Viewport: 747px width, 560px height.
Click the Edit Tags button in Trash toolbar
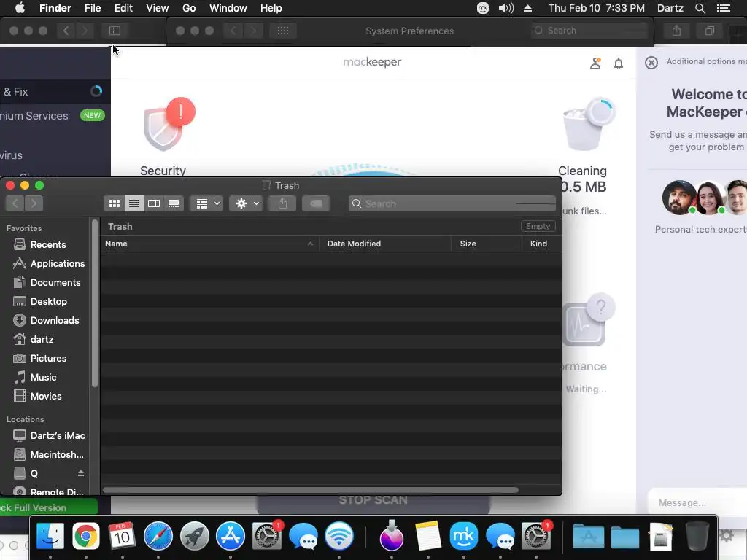316,204
